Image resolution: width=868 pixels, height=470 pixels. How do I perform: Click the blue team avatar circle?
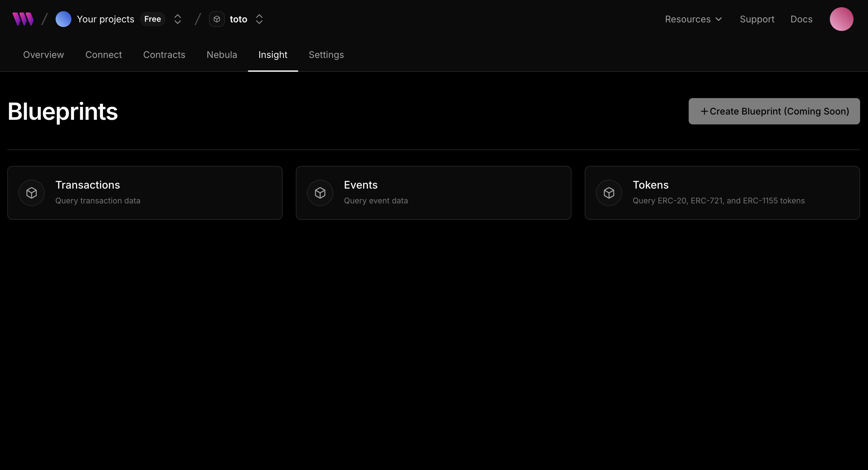pyautogui.click(x=64, y=19)
